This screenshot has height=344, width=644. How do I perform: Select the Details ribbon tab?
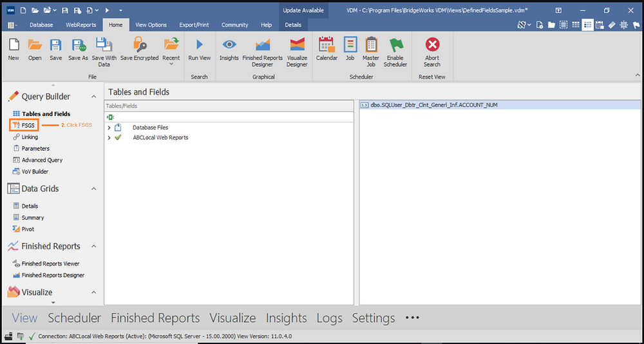tap(293, 24)
